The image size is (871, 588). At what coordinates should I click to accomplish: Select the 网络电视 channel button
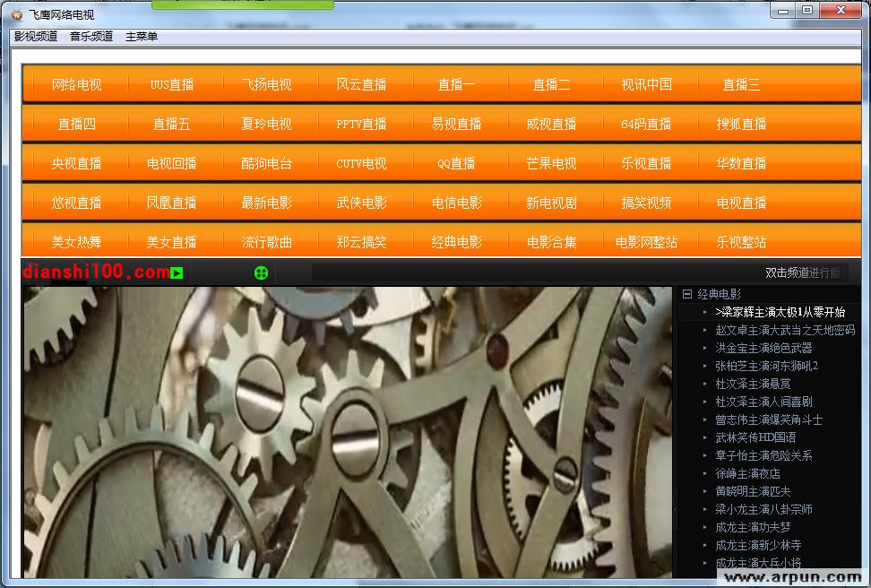click(77, 84)
